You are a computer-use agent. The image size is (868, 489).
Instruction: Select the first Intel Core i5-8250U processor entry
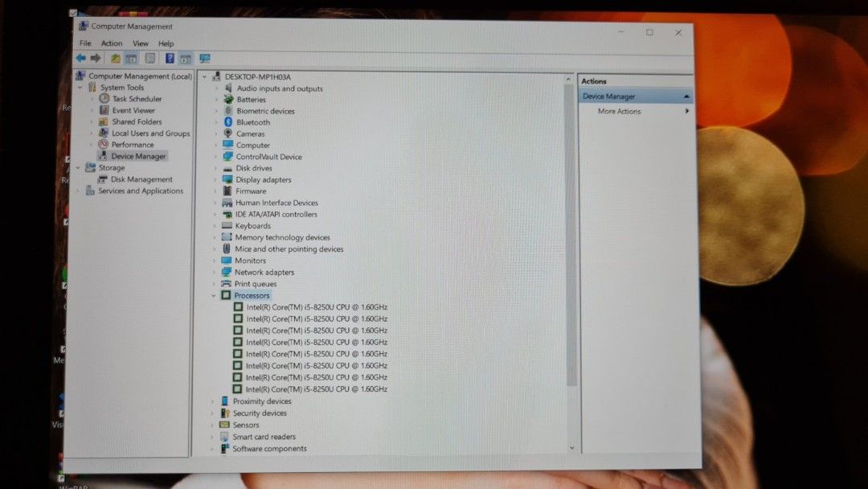point(312,306)
